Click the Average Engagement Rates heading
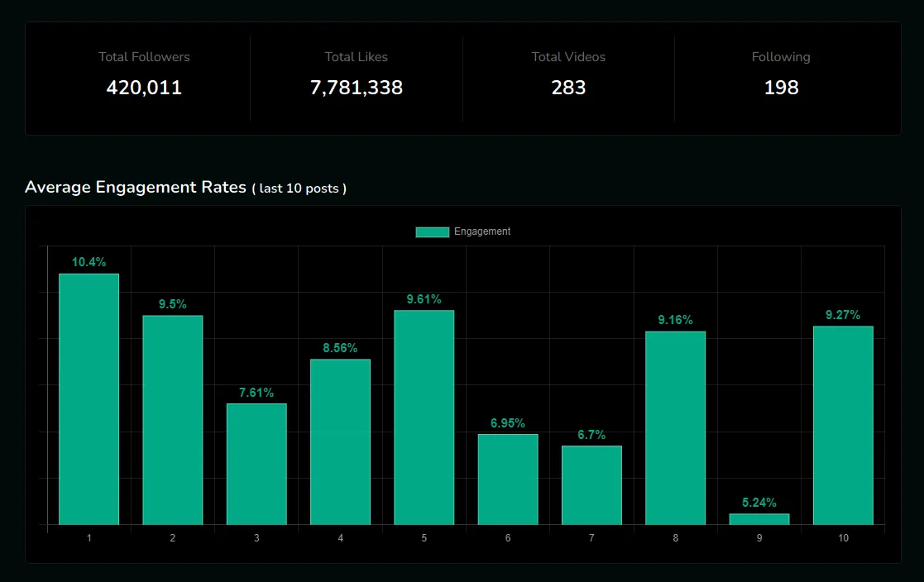 136,187
